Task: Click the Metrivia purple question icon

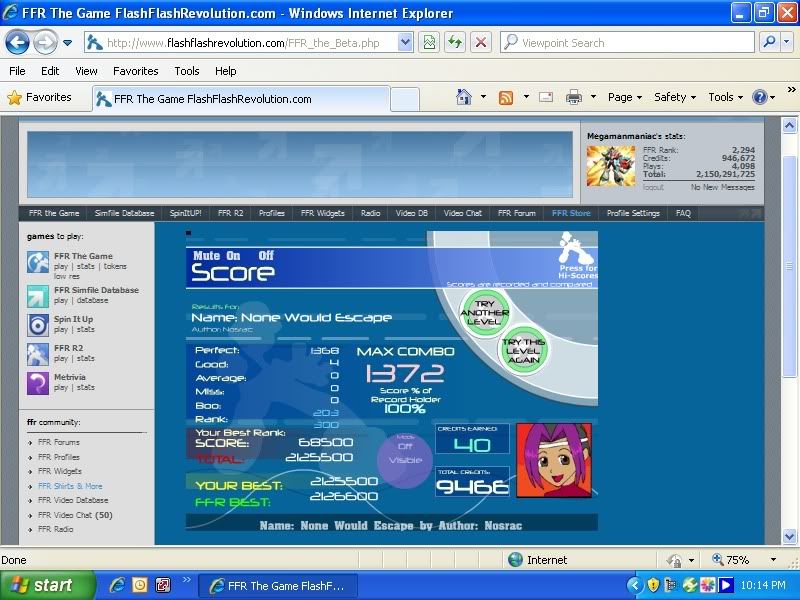Action: [38, 382]
